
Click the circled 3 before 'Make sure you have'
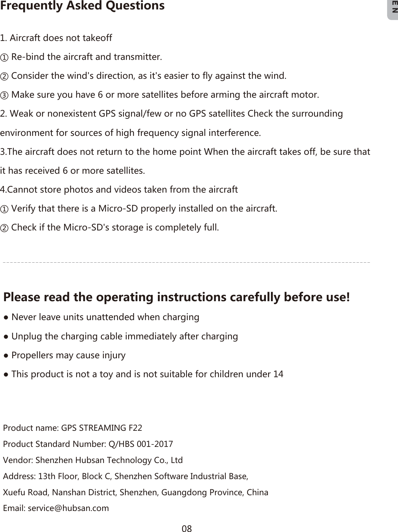click(5, 95)
